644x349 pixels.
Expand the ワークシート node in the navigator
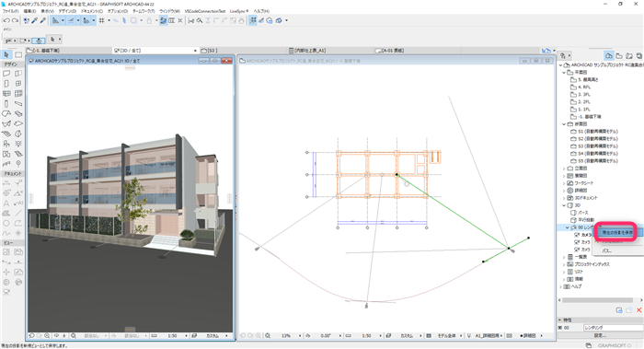564,183
